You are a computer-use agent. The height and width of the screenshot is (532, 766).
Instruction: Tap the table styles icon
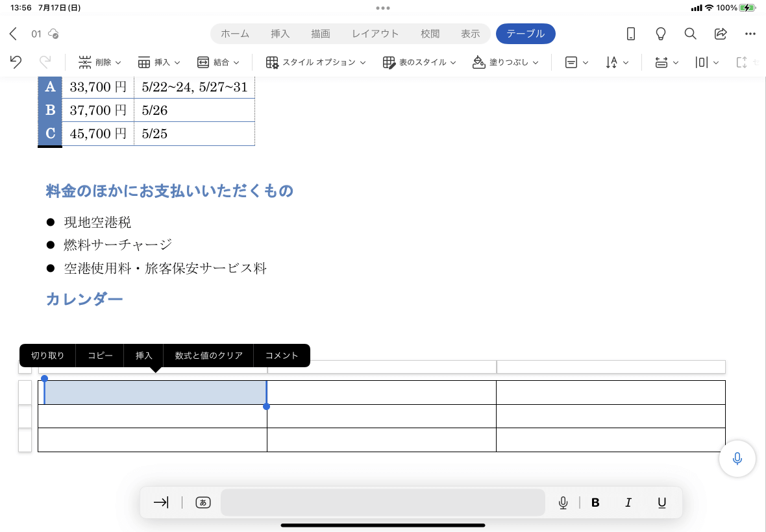pos(389,62)
